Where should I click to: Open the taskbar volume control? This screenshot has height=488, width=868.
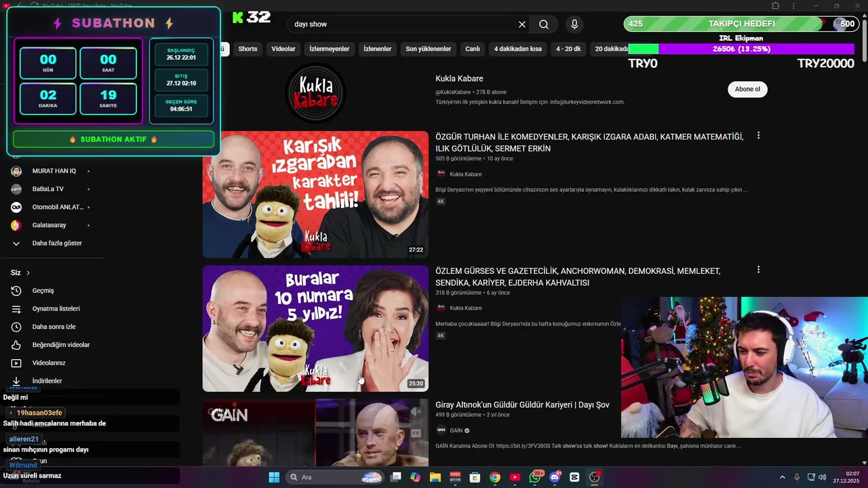pyautogui.click(x=822, y=477)
